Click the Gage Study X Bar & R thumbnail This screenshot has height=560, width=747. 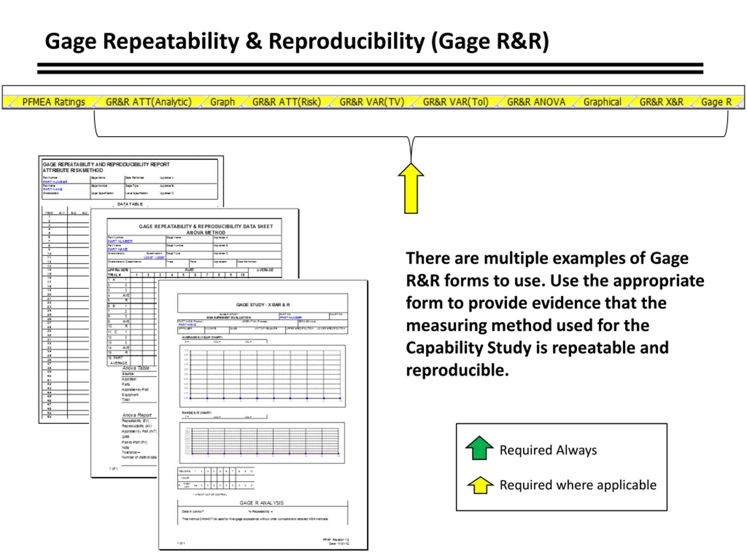pos(263,415)
